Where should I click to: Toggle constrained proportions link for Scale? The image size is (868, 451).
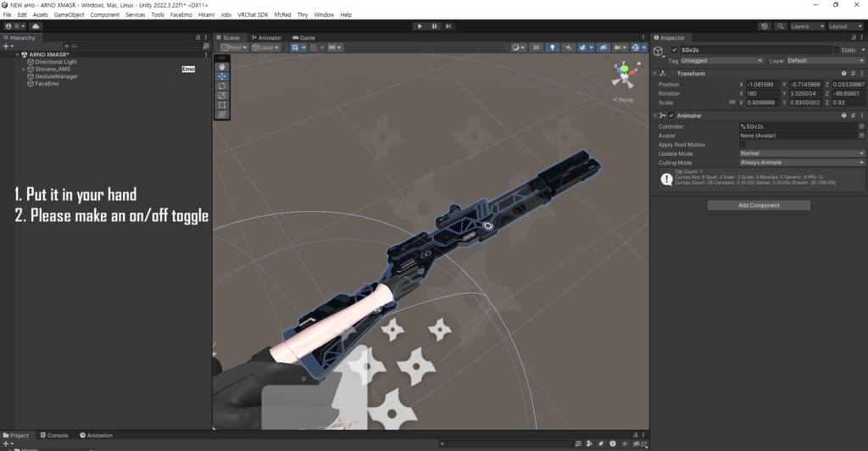732,103
